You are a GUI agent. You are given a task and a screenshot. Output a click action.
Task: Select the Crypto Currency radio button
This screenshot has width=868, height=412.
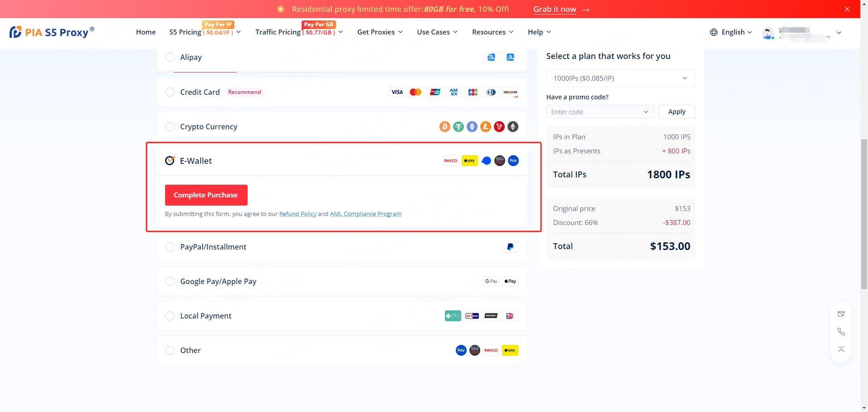[170, 127]
